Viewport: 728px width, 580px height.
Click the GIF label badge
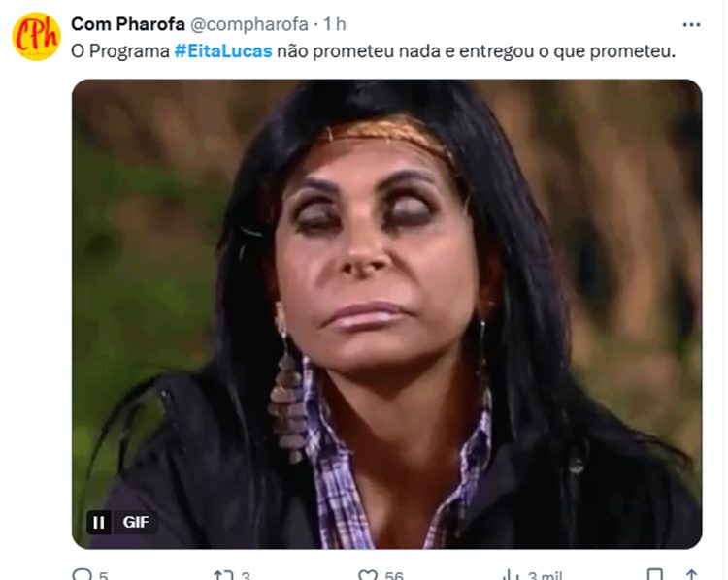[x=136, y=523]
